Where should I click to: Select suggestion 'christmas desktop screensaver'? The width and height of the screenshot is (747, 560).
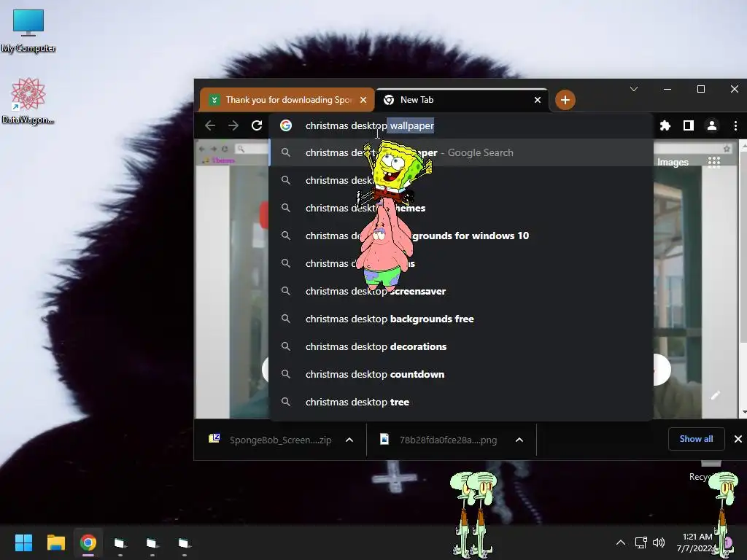click(x=461, y=291)
